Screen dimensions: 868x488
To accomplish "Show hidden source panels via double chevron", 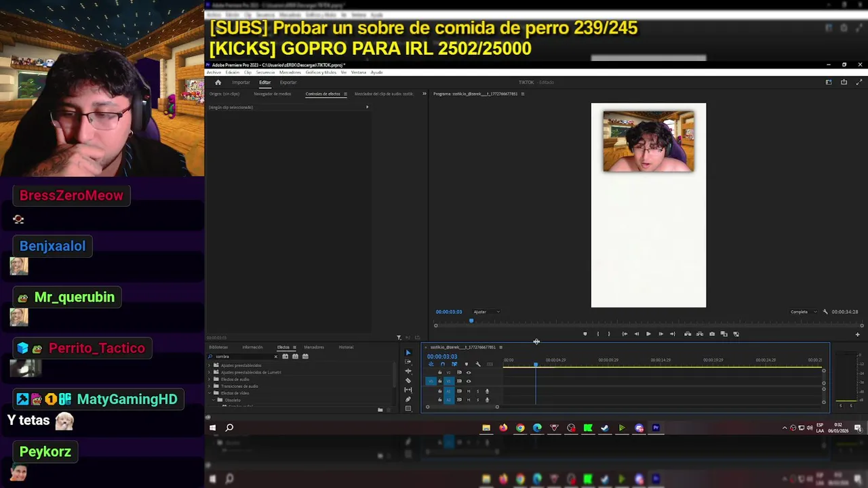I will coord(425,94).
